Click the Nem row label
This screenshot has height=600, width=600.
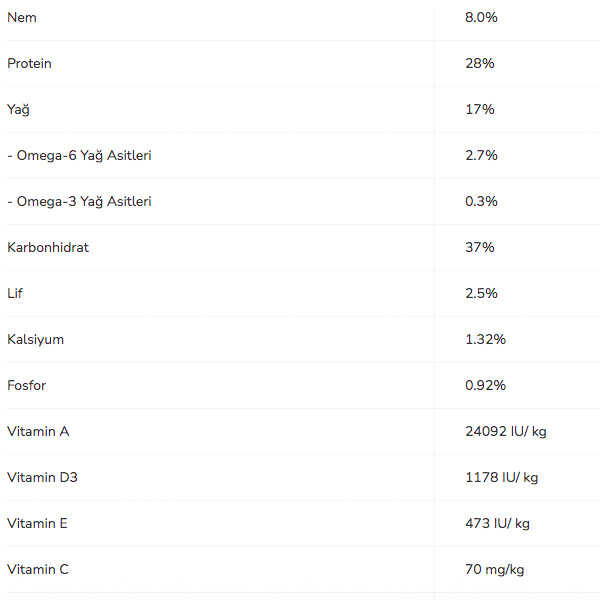click(22, 18)
